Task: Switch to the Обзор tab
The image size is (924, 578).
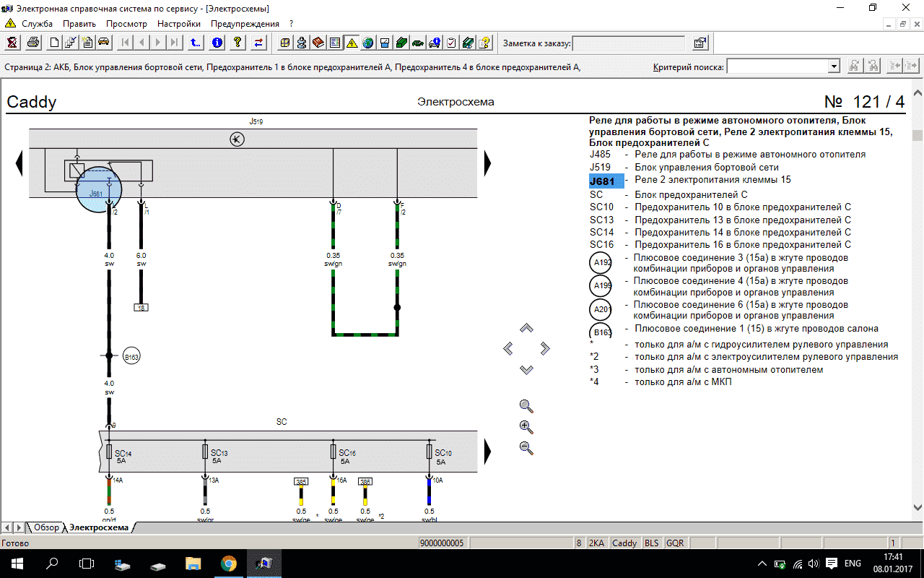Action: (46, 527)
